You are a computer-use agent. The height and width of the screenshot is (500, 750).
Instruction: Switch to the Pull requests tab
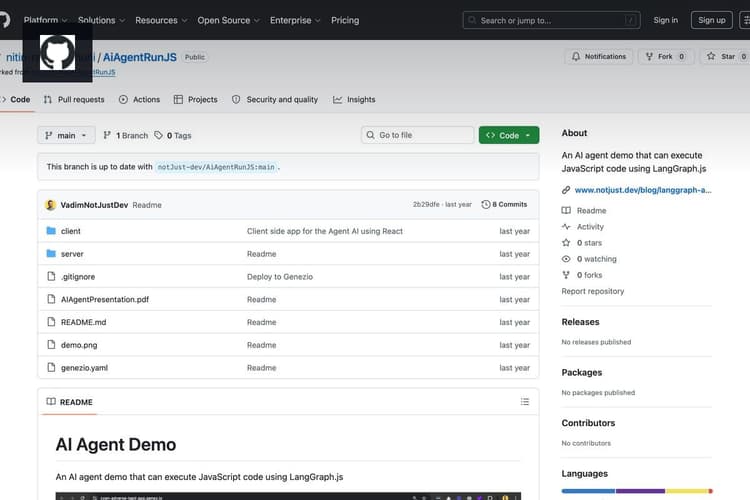(x=74, y=100)
